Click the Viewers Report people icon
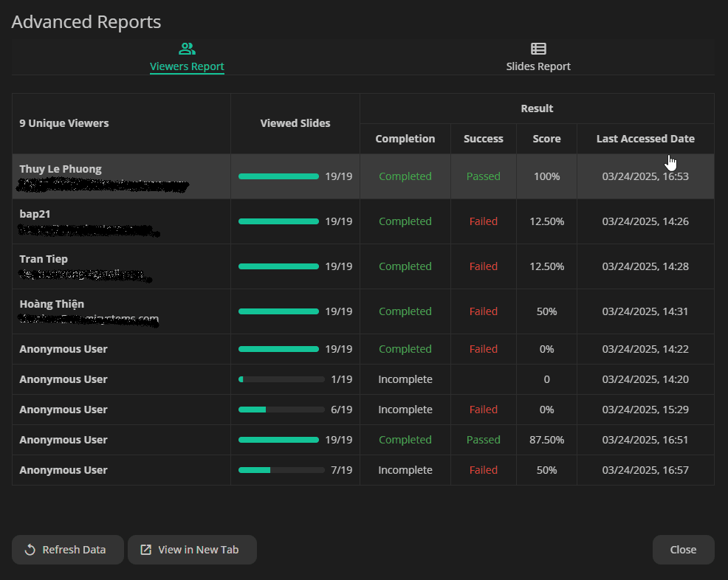Image resolution: width=728 pixels, height=580 pixels. pos(187,49)
